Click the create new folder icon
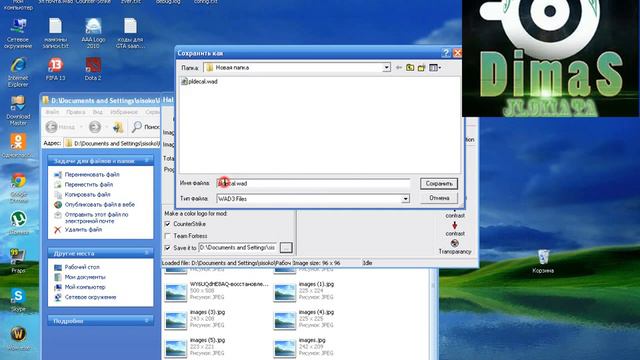This screenshot has width=640, height=360. point(421,68)
